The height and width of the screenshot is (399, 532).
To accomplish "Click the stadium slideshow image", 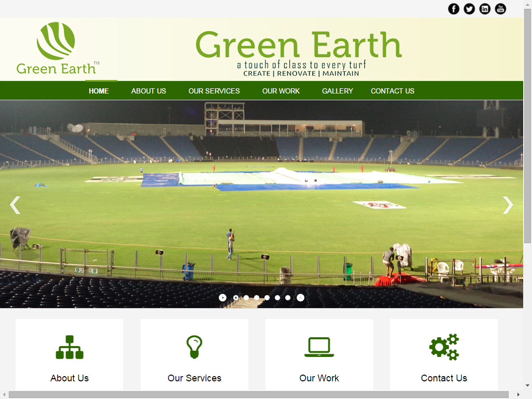I will [262, 204].
